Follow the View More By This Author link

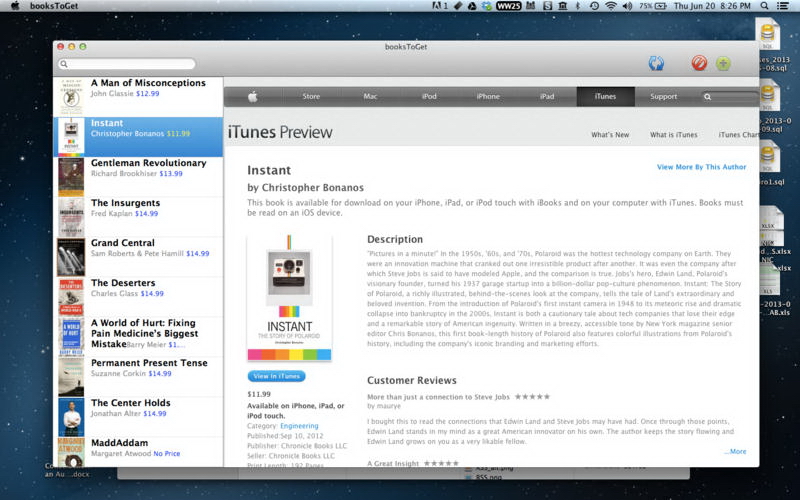point(701,167)
